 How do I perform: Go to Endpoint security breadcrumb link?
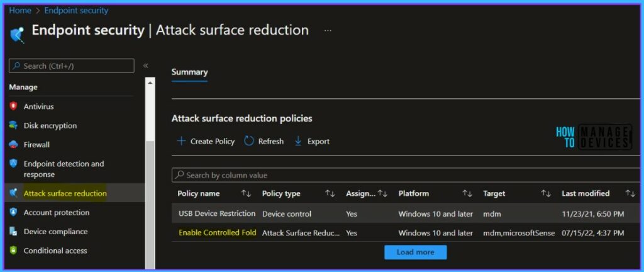[76, 11]
